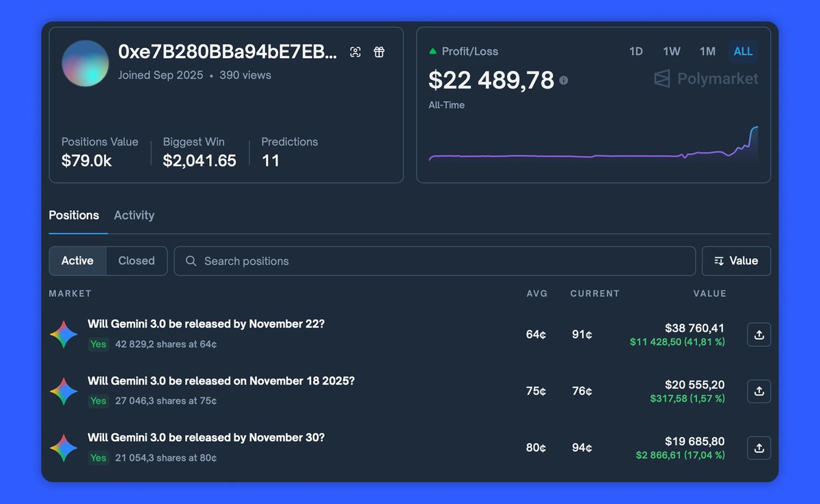The image size is (820, 504).
Task: Click the info icon next to $22 489,78
Action: 564,80
